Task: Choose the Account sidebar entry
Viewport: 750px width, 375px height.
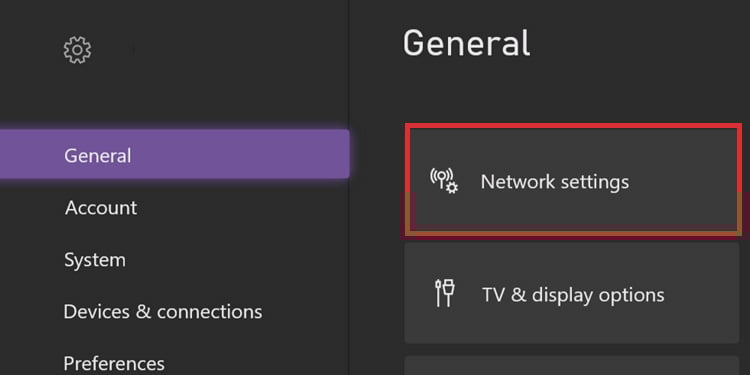Action: pyautogui.click(x=101, y=208)
